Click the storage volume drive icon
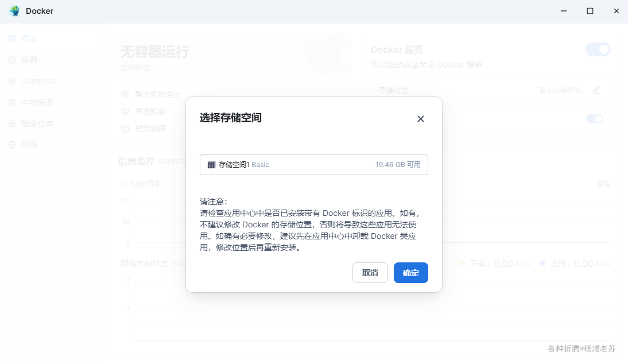 click(211, 165)
